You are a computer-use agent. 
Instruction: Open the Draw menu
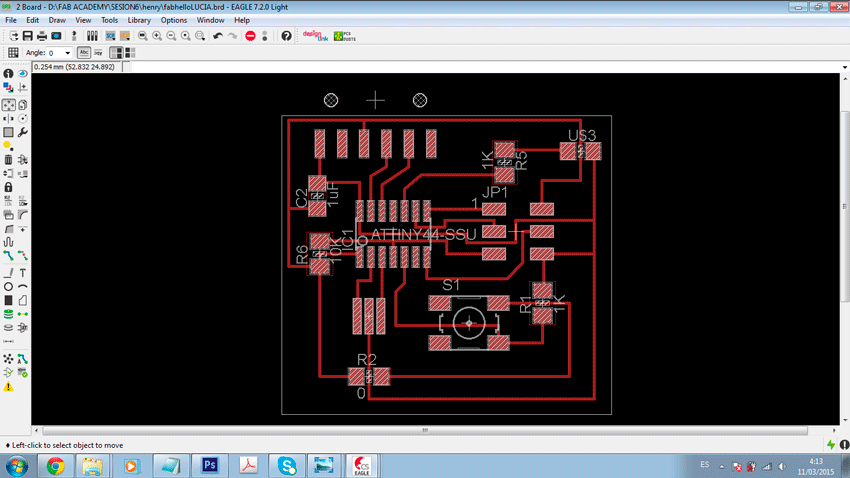click(x=57, y=20)
